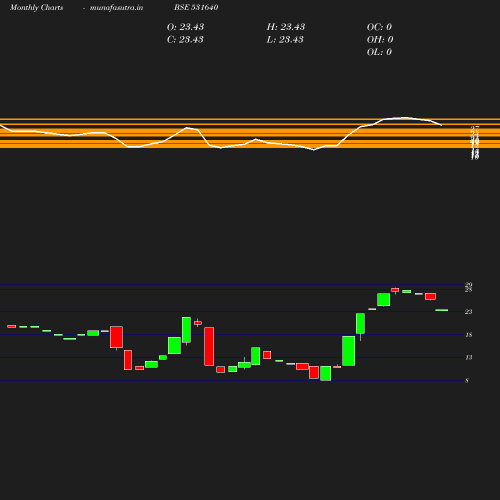This screenshot has height=500, width=500.
Task: Click the price axis label 18
Action: (469, 335)
